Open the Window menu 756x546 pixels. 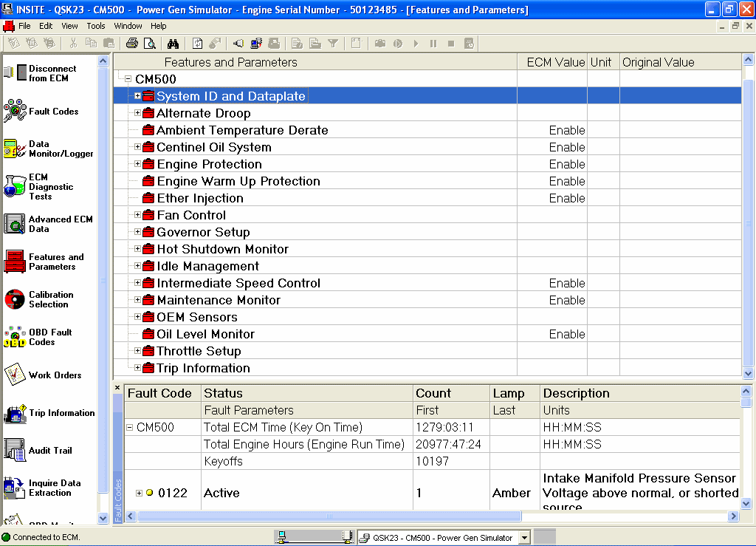pos(128,26)
